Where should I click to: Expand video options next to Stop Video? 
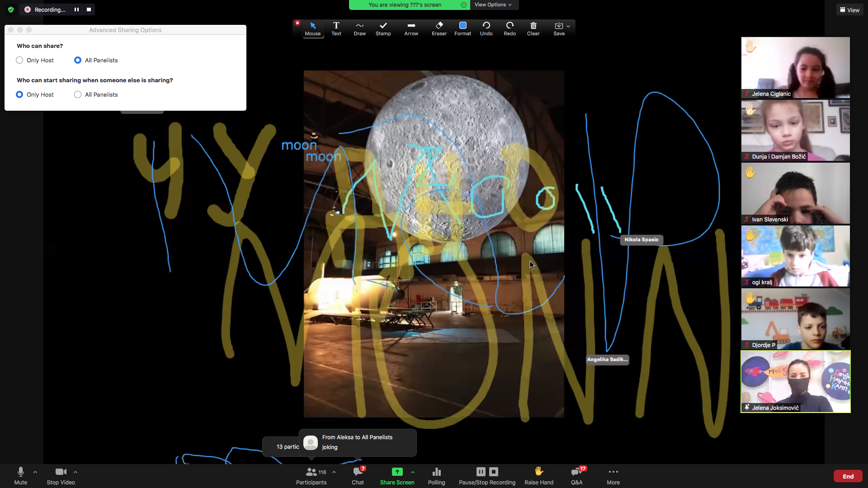click(x=75, y=472)
